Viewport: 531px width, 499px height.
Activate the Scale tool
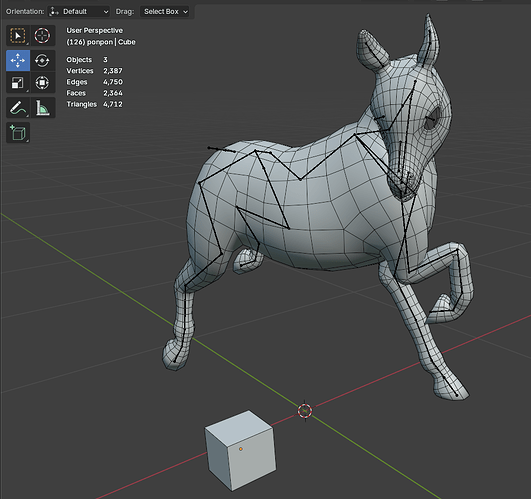tap(18, 82)
